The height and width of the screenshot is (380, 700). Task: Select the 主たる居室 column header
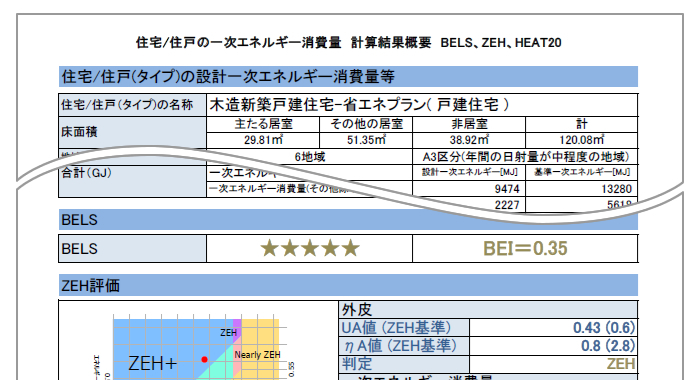(x=263, y=124)
